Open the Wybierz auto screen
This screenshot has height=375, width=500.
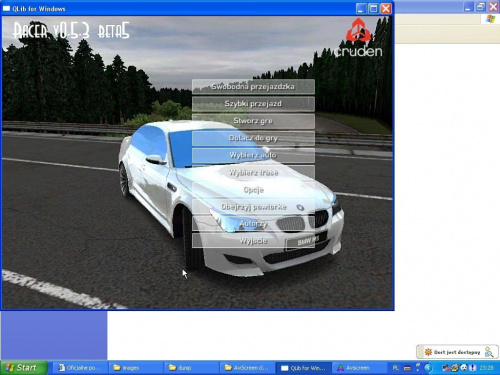[253, 155]
